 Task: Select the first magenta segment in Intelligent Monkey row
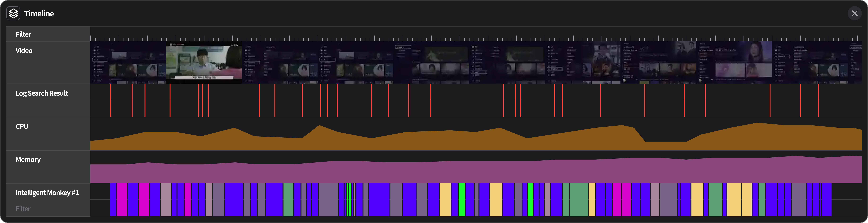[x=122, y=200]
